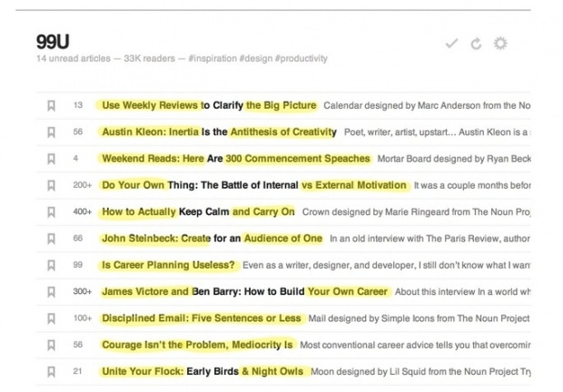Select the #productivity tag
563x392 pixels.
(x=302, y=59)
